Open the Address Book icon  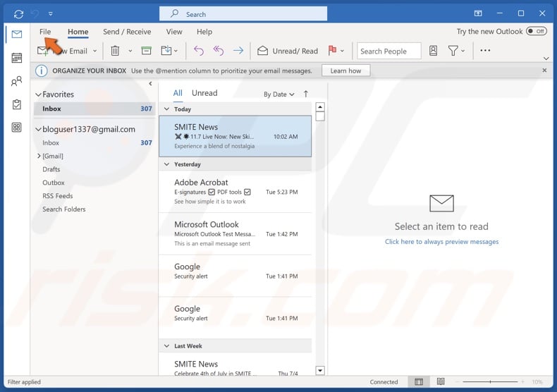(433, 51)
